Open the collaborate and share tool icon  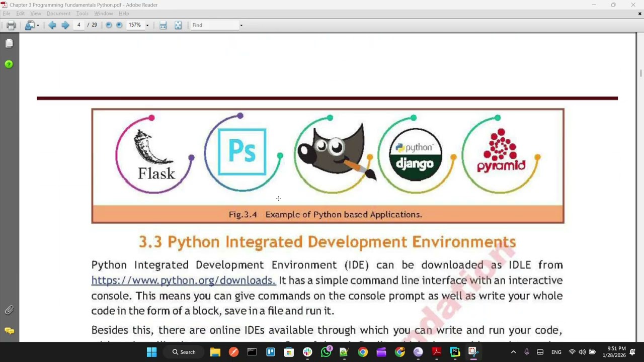(30, 25)
